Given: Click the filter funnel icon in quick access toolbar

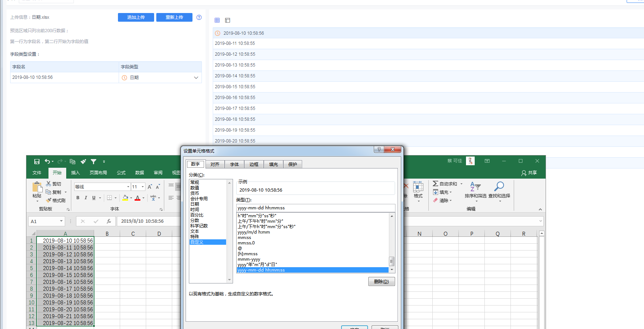Looking at the screenshot, I should (94, 162).
